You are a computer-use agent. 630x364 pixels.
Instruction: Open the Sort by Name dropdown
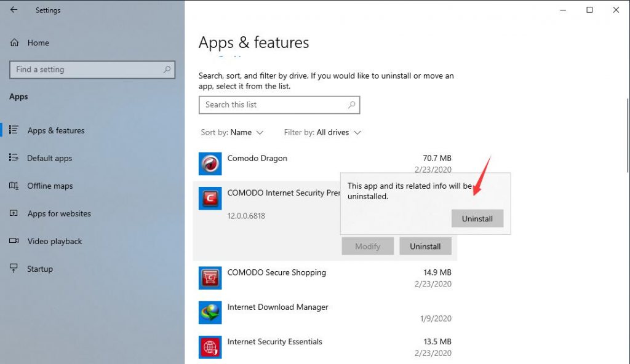(x=232, y=133)
